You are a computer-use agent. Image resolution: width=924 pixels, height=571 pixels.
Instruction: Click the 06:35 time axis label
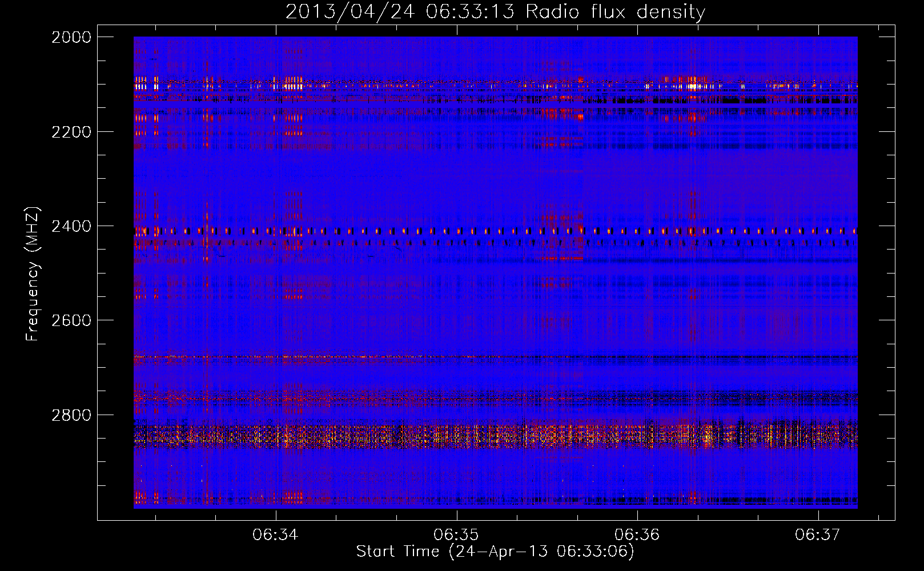[456, 534]
